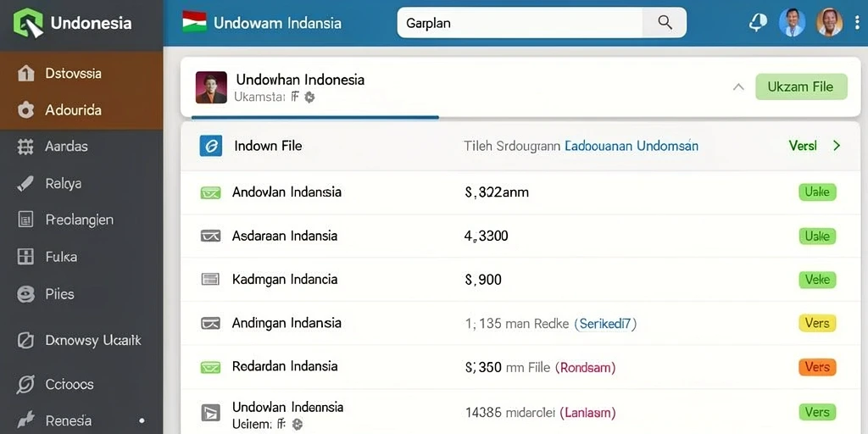The image size is (868, 434).
Task: Toggle the dot indicator beside Renesia
Action: [x=142, y=420]
